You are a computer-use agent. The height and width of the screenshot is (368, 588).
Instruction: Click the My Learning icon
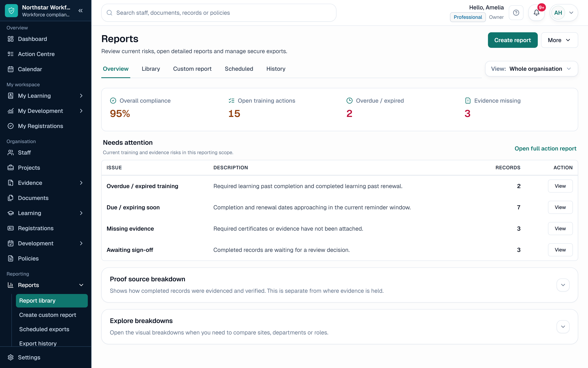tap(10, 96)
